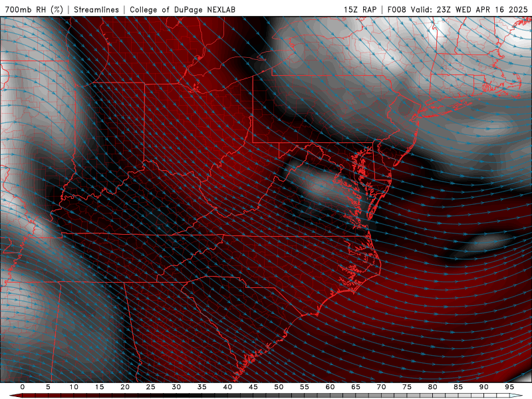Click the '80' value on the legend
532x399 pixels.
click(433, 387)
